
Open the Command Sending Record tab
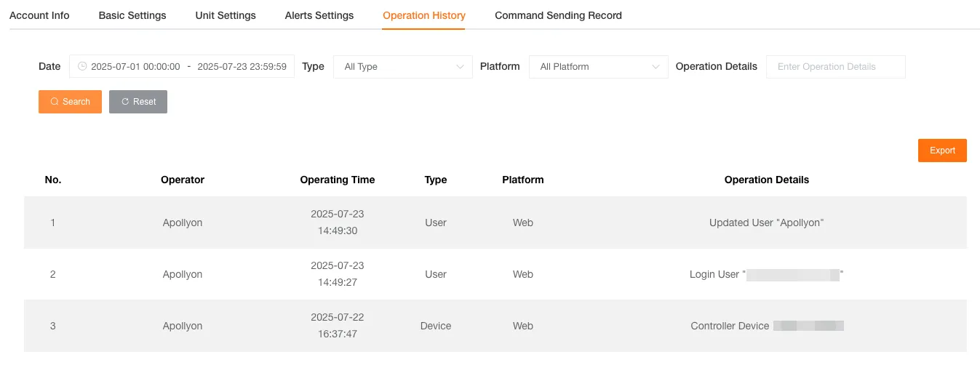558,15
